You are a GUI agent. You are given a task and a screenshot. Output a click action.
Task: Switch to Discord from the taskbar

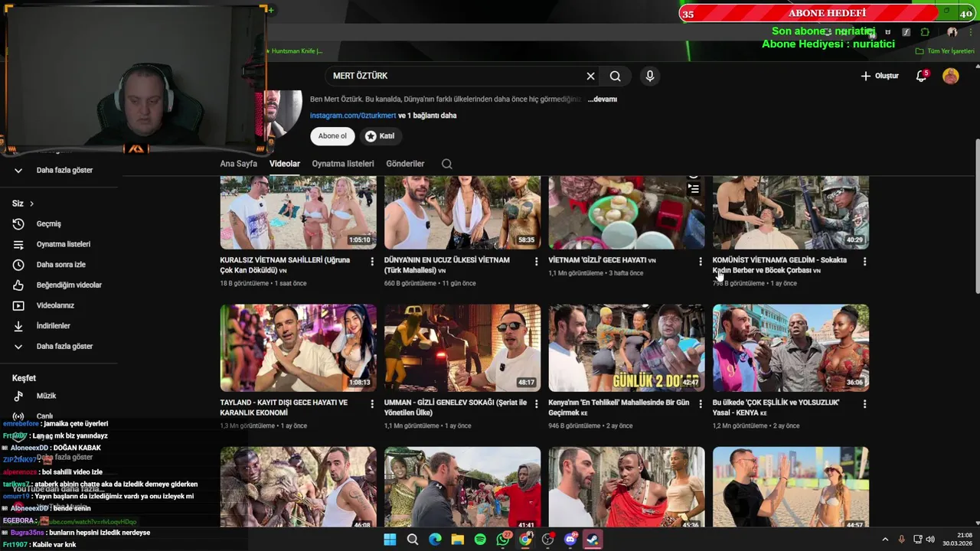(x=570, y=540)
